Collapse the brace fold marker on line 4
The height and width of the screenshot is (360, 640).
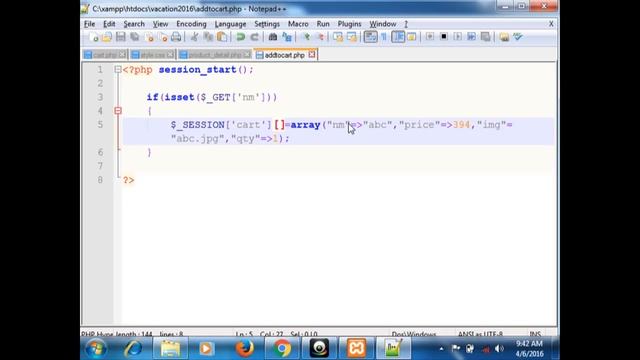pos(118,111)
